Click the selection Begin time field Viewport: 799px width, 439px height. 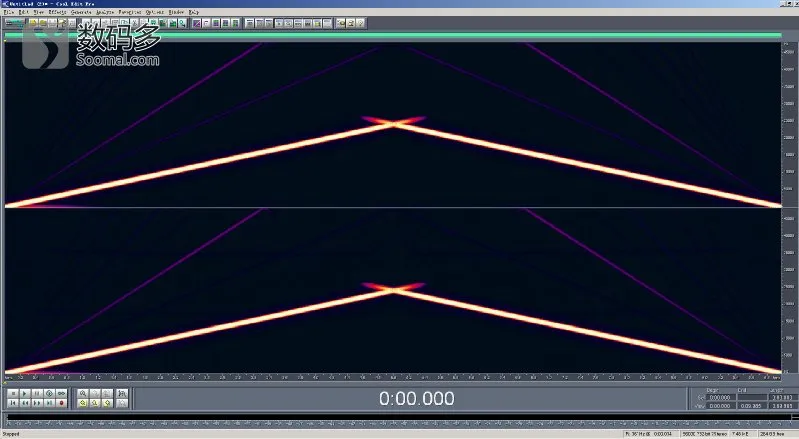click(720, 397)
